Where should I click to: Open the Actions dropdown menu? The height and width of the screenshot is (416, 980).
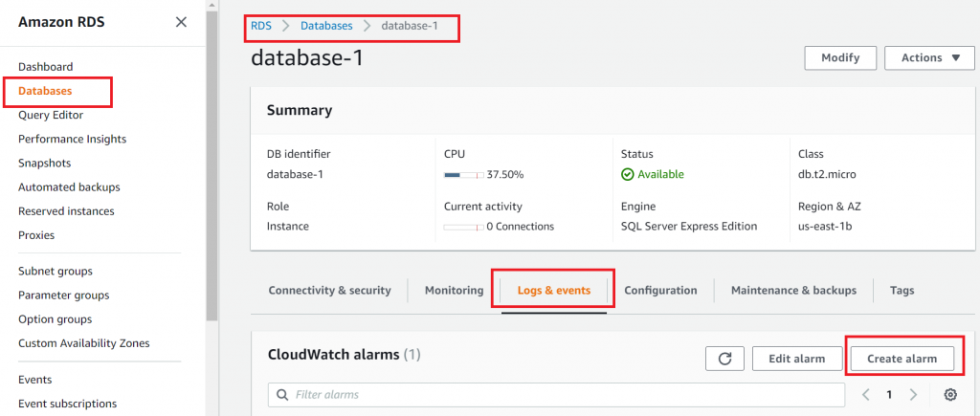coord(930,58)
